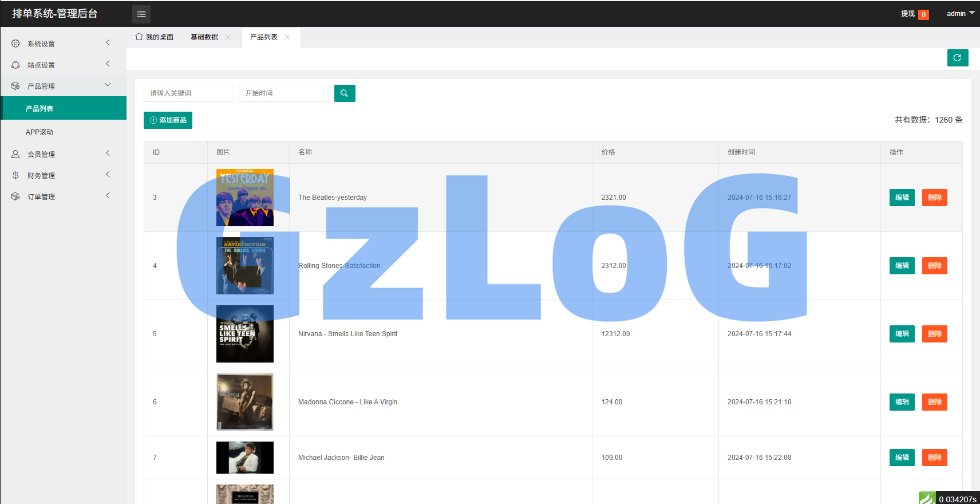Click the hamburger menu toggle icon

141,14
